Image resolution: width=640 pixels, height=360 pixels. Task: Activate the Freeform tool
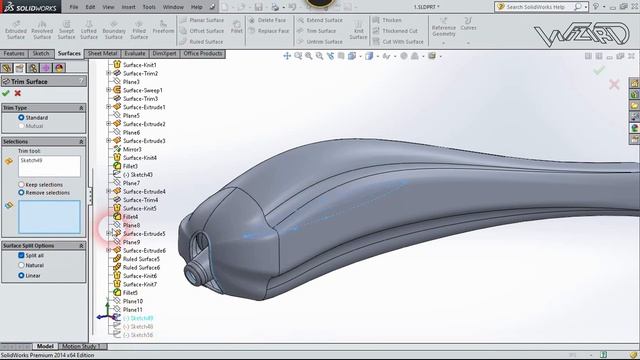pyautogui.click(x=163, y=27)
